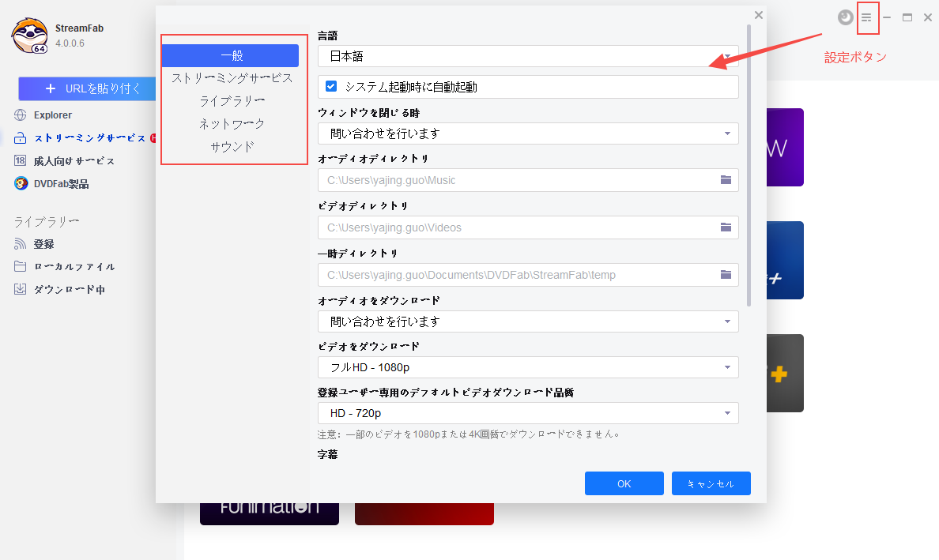Click the Explorer globe icon

coord(21,115)
